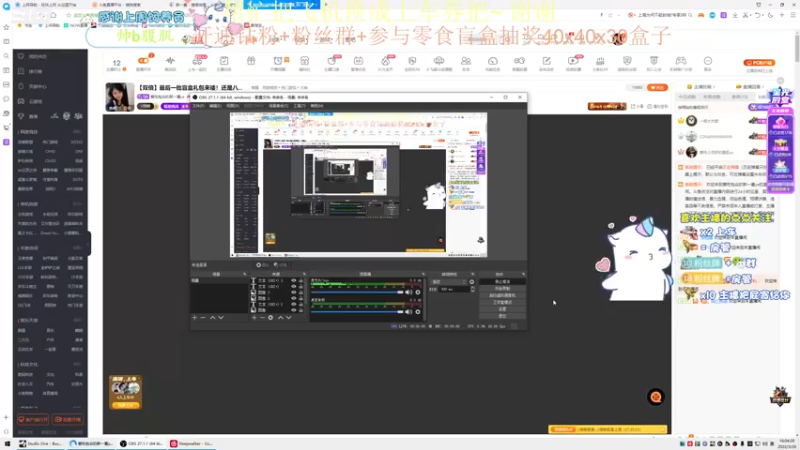This screenshot has width=800, height=450.
Task: Mute the second mixer channel speaker
Action: click(x=408, y=312)
